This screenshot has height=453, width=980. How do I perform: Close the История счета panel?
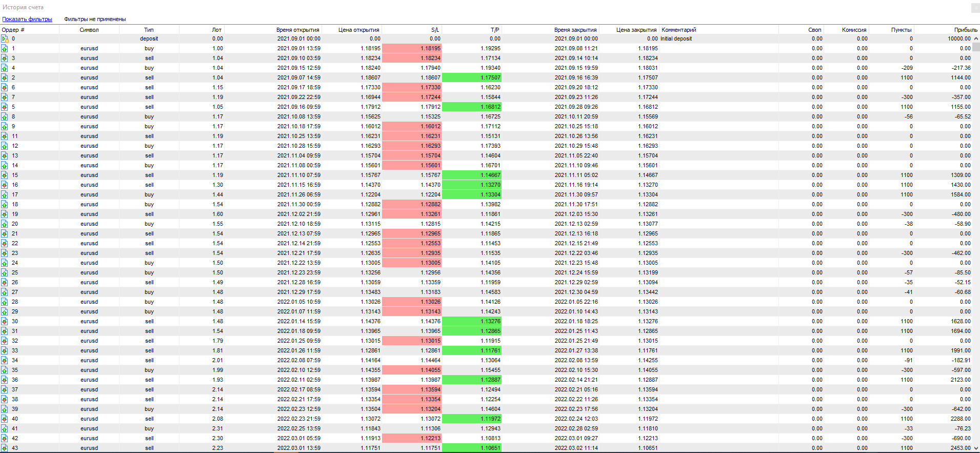(975, 8)
